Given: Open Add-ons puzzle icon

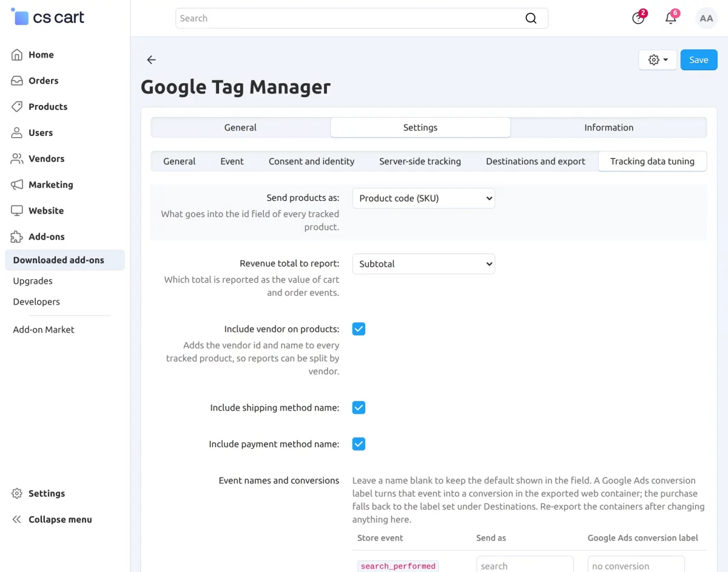Looking at the screenshot, I should (17, 237).
